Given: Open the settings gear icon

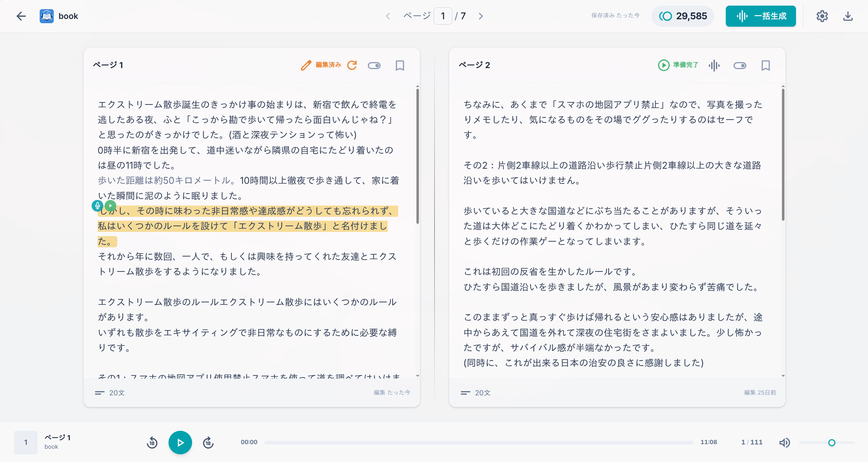Looking at the screenshot, I should tap(822, 16).
